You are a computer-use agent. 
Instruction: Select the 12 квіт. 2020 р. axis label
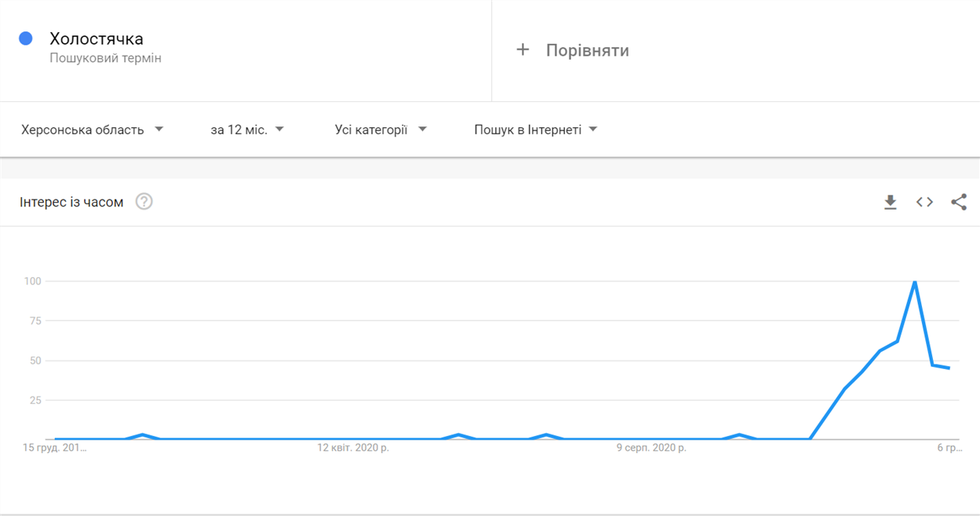[x=353, y=448]
